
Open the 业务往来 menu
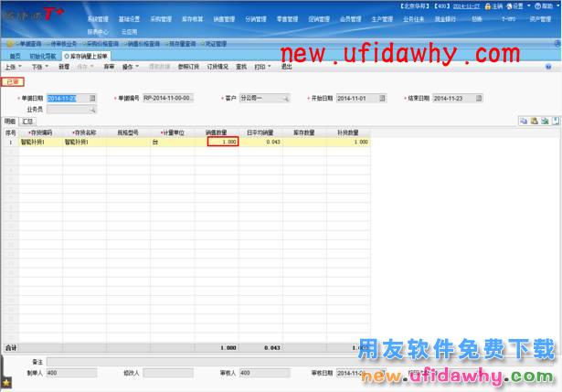(x=414, y=19)
